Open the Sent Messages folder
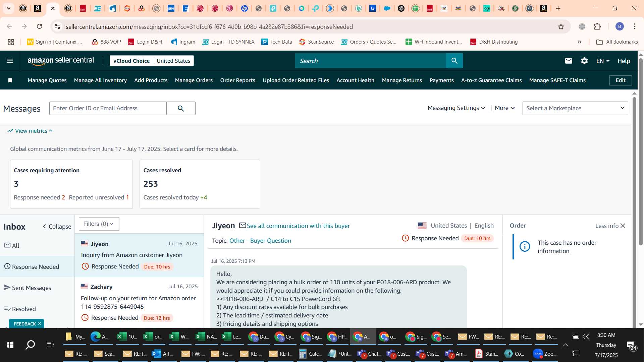644x362 pixels. pos(37,288)
